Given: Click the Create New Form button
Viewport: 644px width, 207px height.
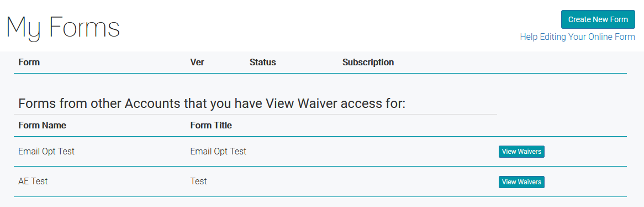Looking at the screenshot, I should (598, 19).
